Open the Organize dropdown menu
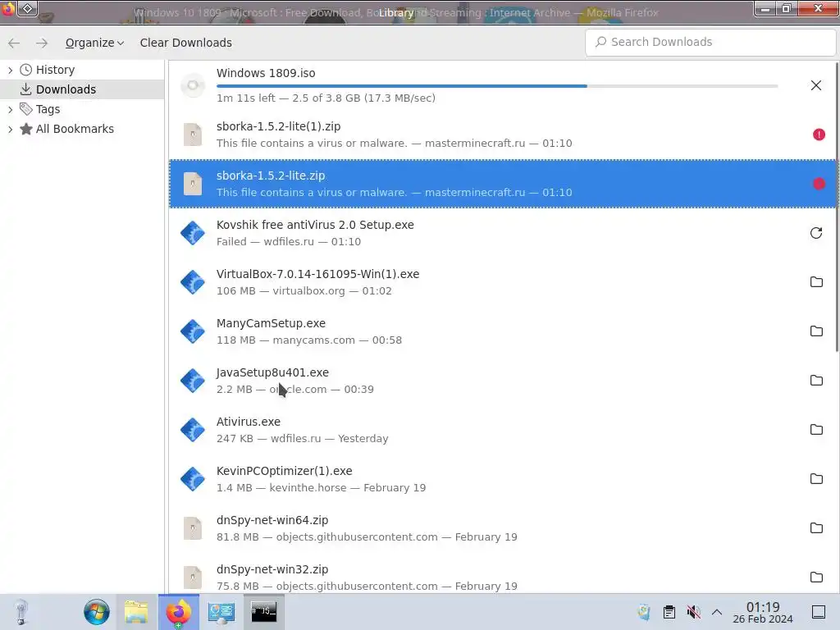 [94, 43]
